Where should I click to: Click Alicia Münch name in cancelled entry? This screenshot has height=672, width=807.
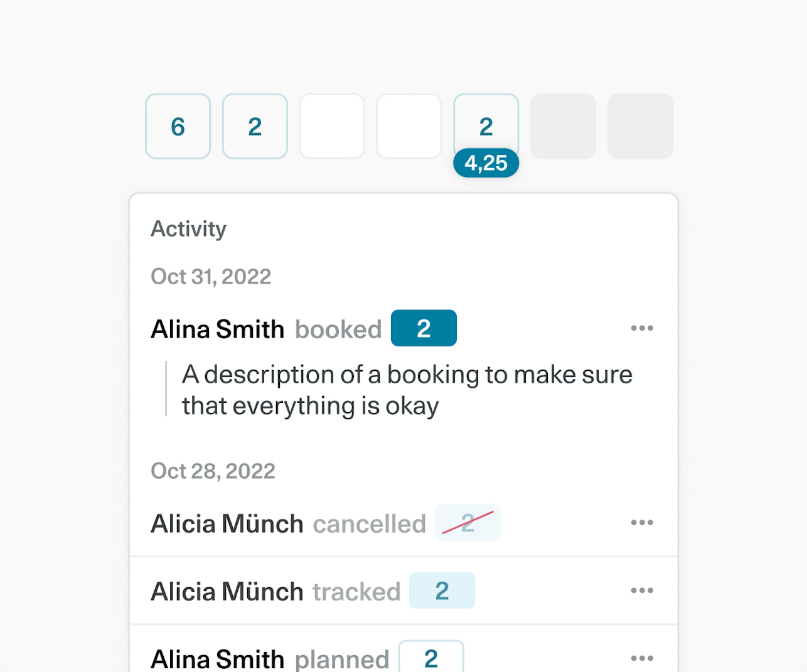tap(227, 524)
